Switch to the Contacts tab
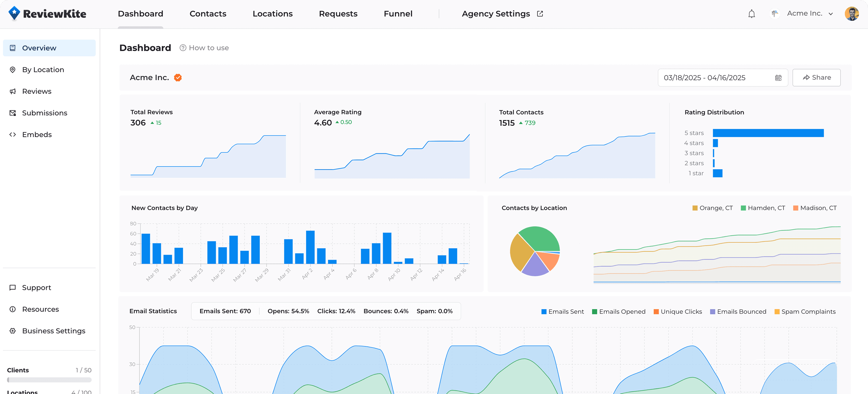Screen dimensions: 868x394 (208, 14)
